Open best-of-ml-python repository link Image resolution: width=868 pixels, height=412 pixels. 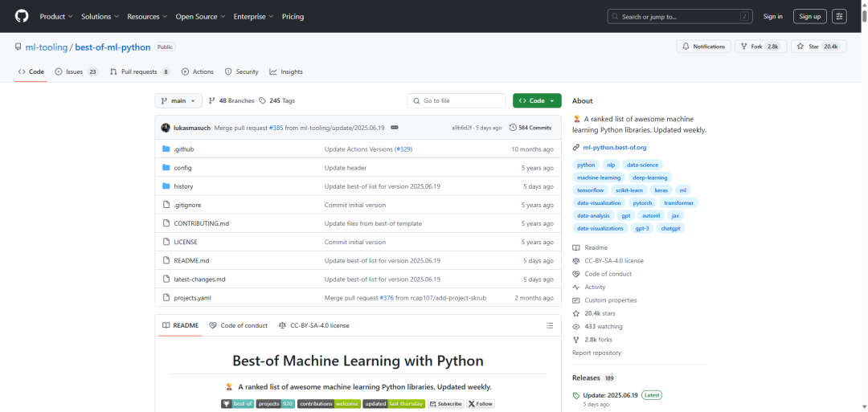pos(113,47)
